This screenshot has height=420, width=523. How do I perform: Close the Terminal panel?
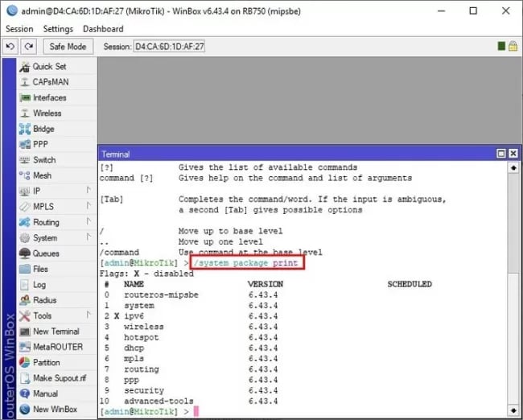[x=513, y=154]
